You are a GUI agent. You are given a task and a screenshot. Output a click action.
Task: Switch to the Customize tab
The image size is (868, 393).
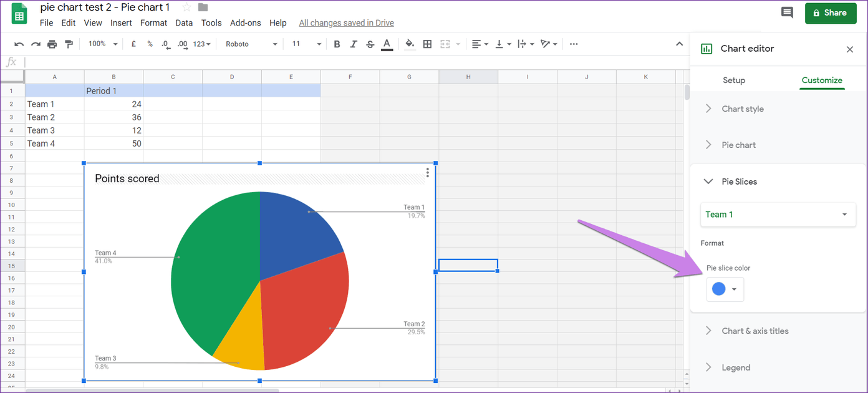point(822,80)
